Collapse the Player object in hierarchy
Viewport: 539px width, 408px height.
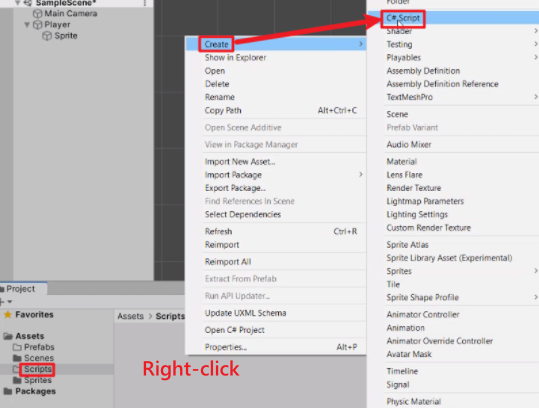[27, 25]
